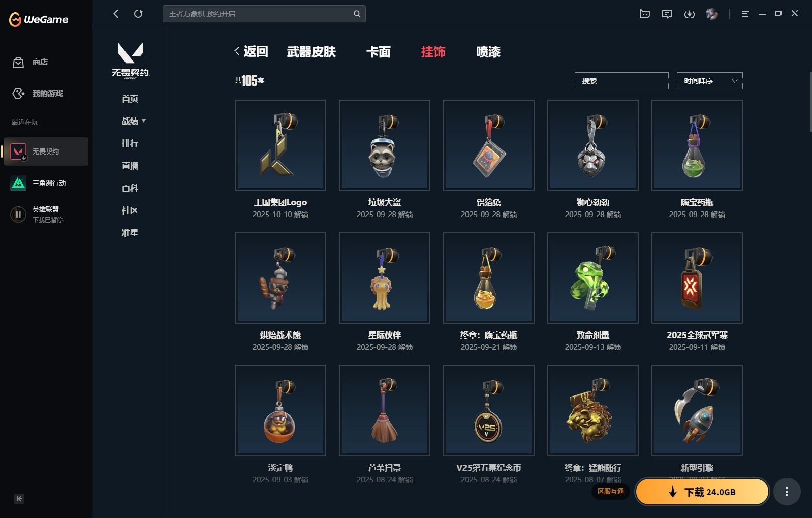
Task: Click the vertical scrollbar on the right
Action: [x=809, y=102]
